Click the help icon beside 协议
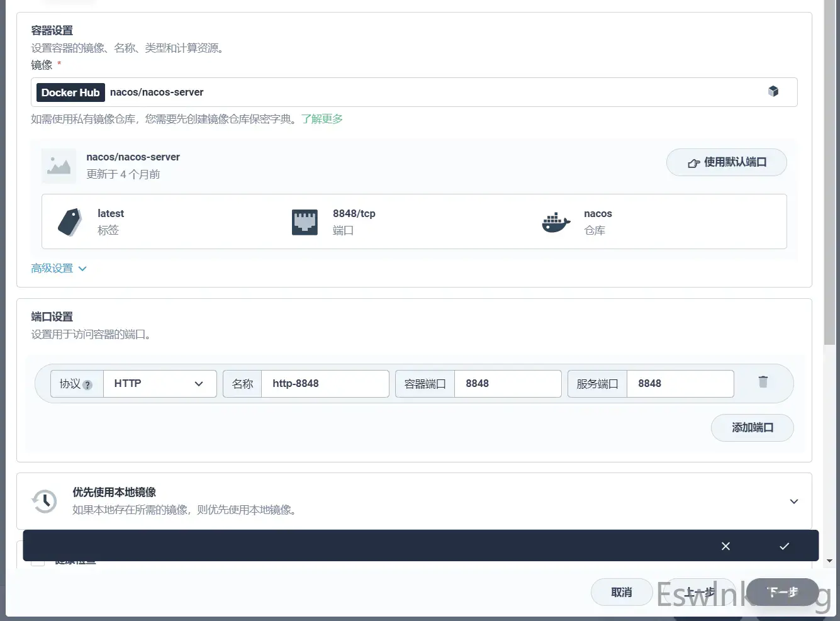Screen dimensions: 840x621 coord(87,384)
